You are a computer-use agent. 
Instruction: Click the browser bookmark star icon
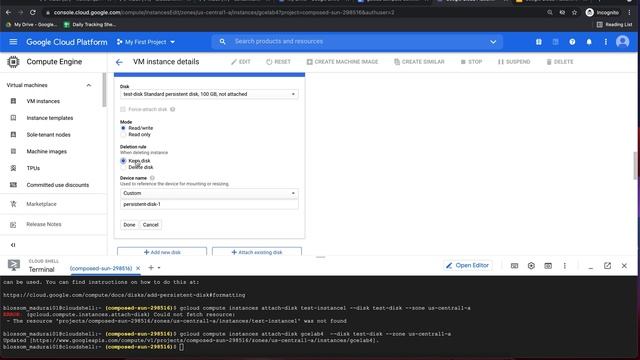[x=574, y=12]
